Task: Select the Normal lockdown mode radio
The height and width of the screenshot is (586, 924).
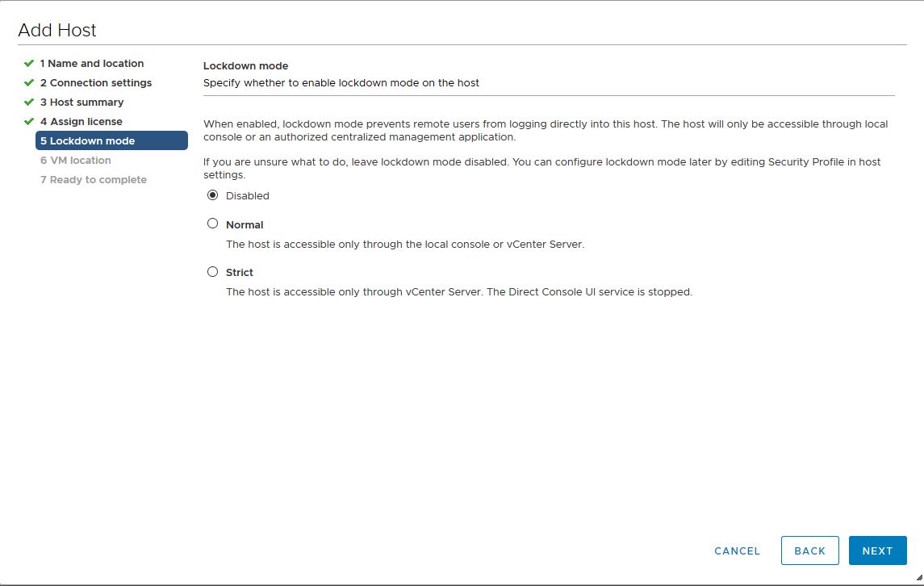Action: click(213, 224)
